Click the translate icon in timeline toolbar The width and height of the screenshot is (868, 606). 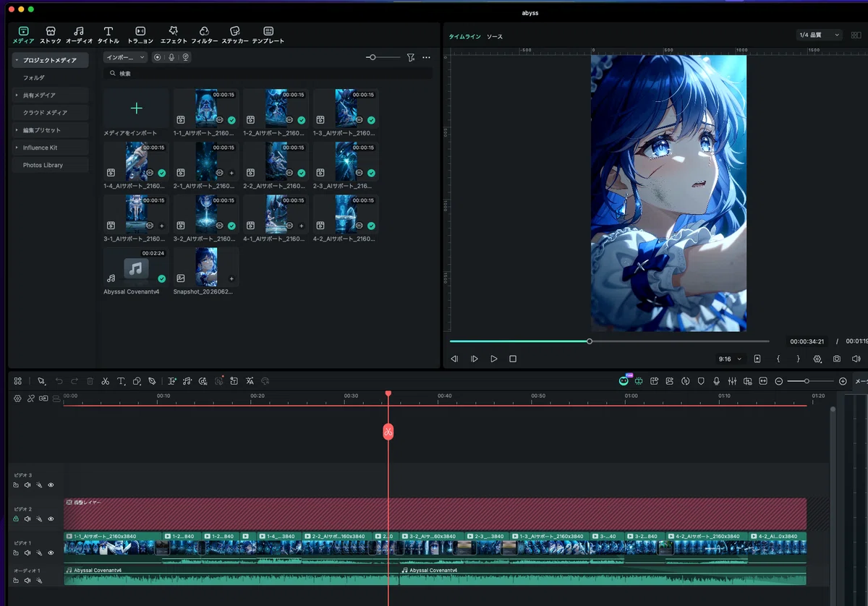point(250,381)
